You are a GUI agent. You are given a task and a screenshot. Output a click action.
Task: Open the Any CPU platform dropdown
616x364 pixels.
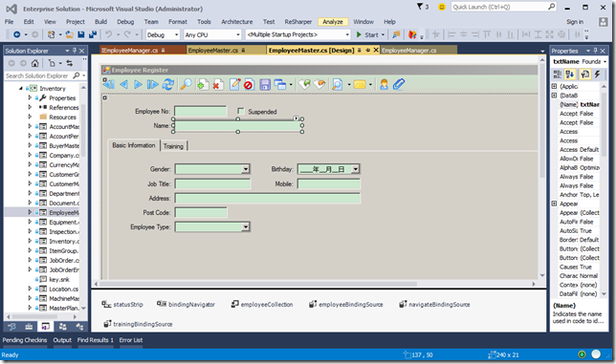tap(237, 35)
